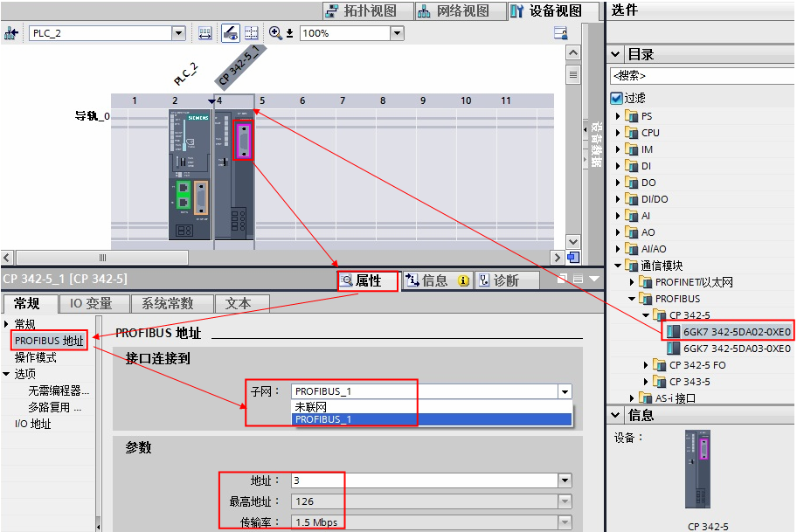Click the device overview icon at toolbar right
The height and width of the screenshot is (532, 797).
click(x=561, y=33)
